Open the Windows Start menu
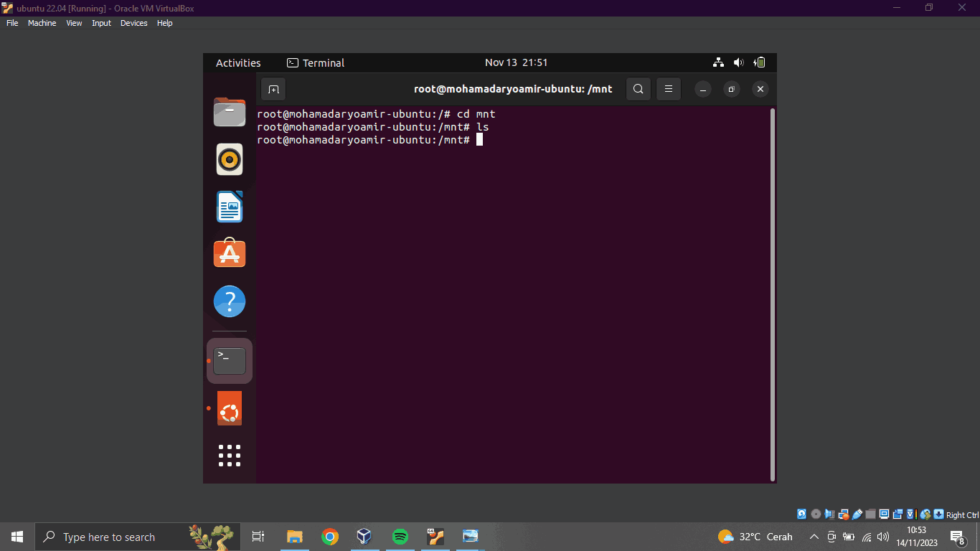This screenshot has width=980, height=551. [x=17, y=537]
